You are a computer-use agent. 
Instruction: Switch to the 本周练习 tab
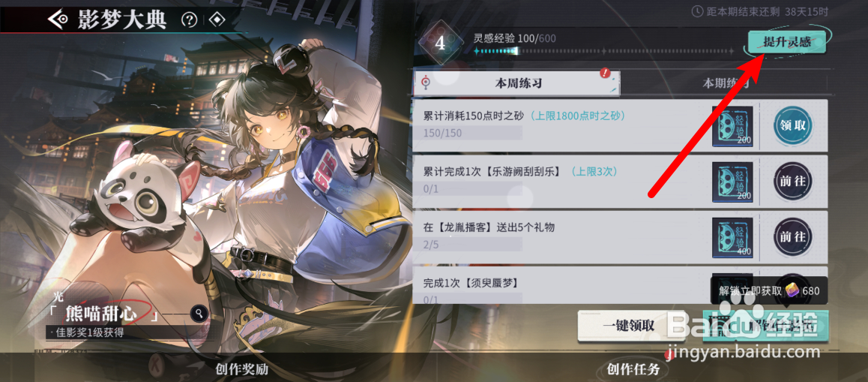517,84
